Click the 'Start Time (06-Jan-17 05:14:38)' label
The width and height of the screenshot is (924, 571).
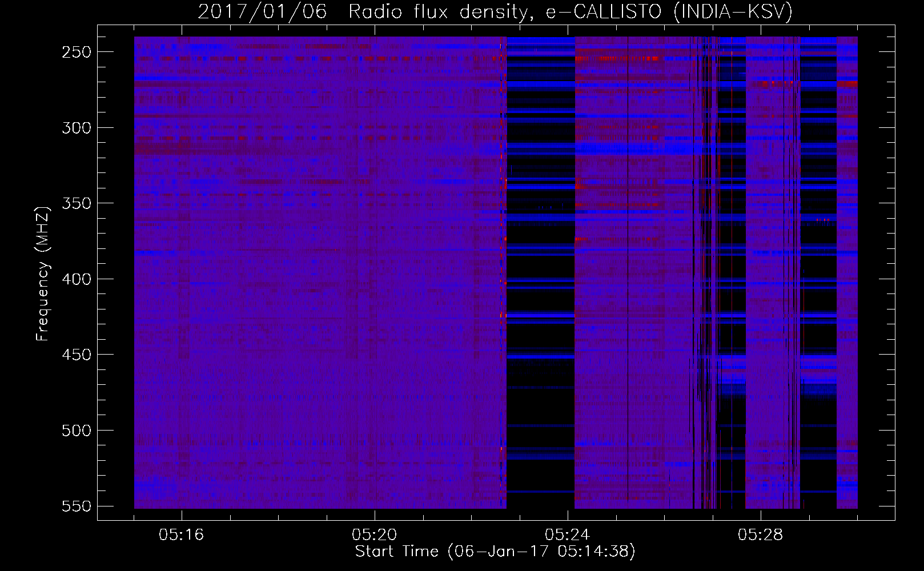[x=495, y=552]
